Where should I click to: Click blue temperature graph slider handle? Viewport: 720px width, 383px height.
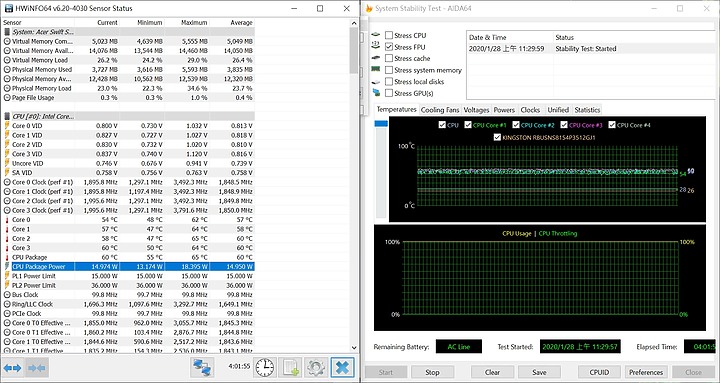click(381, 124)
